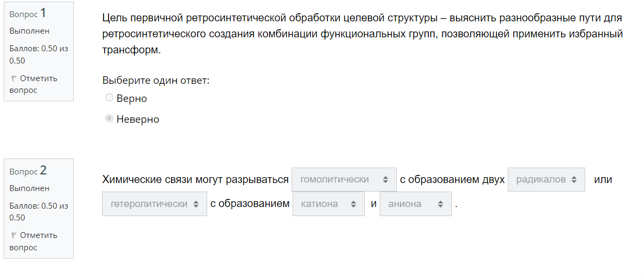Click the arrow icon on 'катиона' select
Image resolution: width=644 pixels, height=278 pixels.
click(x=354, y=204)
